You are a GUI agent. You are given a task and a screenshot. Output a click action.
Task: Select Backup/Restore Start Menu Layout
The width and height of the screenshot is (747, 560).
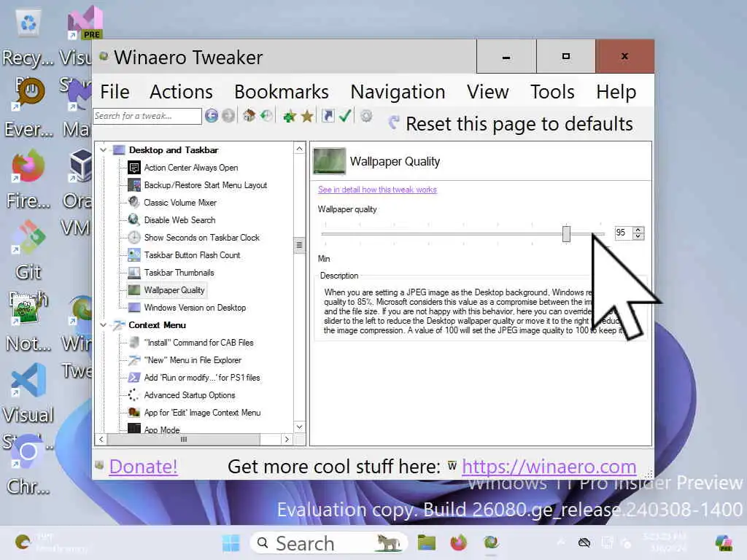pyautogui.click(x=205, y=185)
